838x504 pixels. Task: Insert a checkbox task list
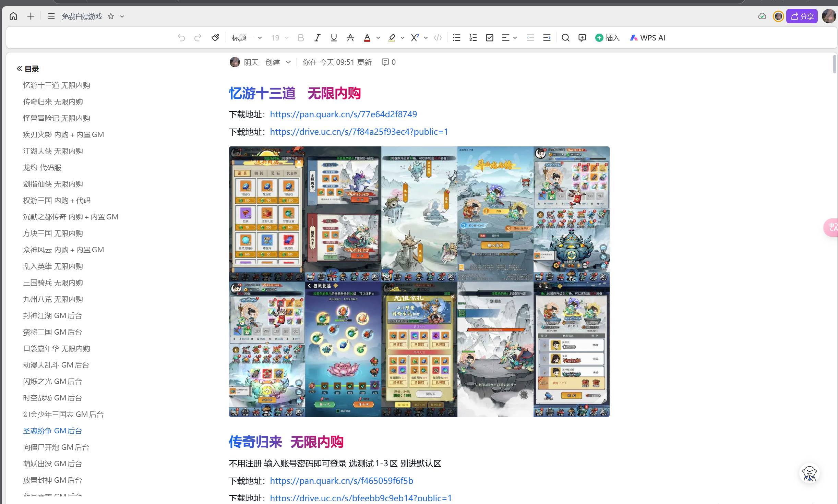pyautogui.click(x=490, y=38)
